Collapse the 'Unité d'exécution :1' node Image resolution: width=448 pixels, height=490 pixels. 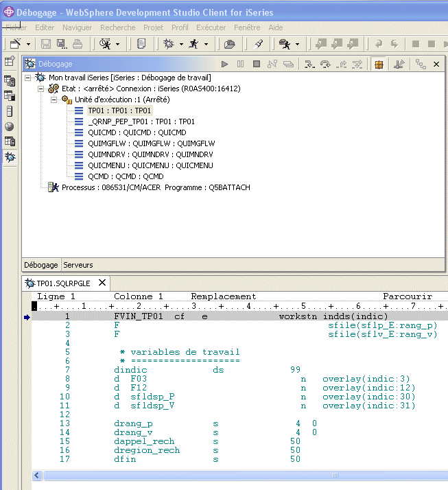click(53, 100)
